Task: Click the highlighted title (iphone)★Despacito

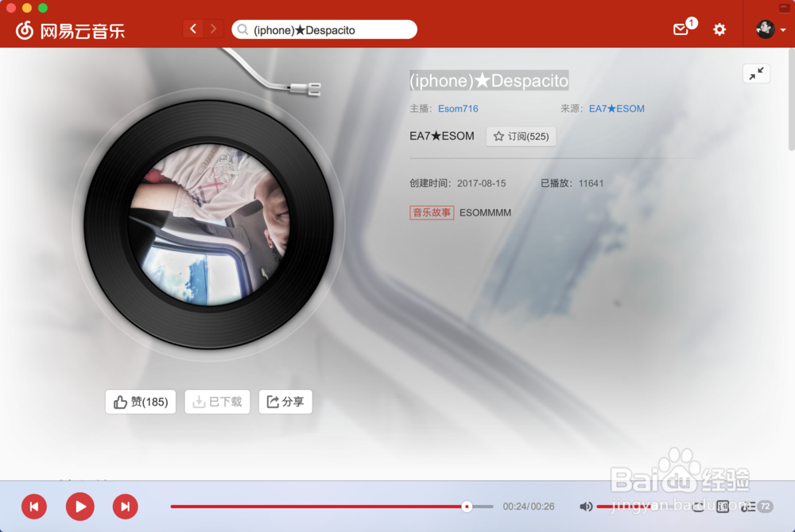Action: click(x=489, y=80)
